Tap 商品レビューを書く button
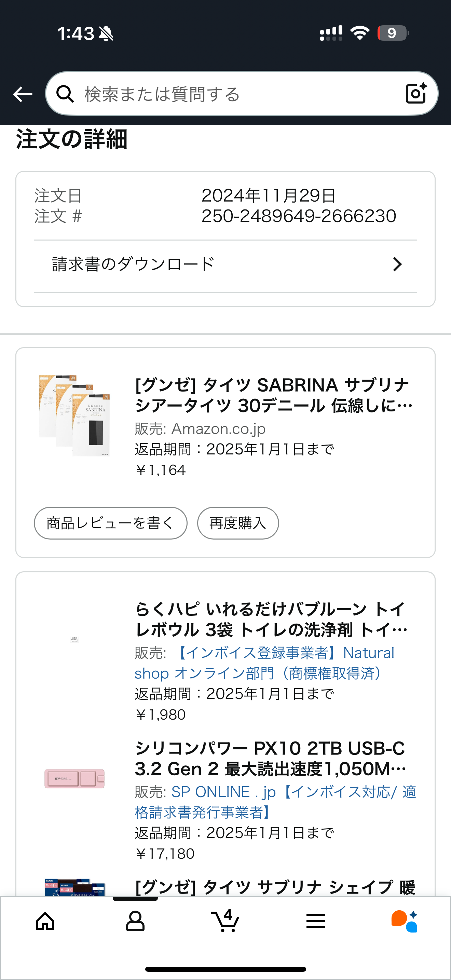Image resolution: width=451 pixels, height=980 pixels. 110,523
